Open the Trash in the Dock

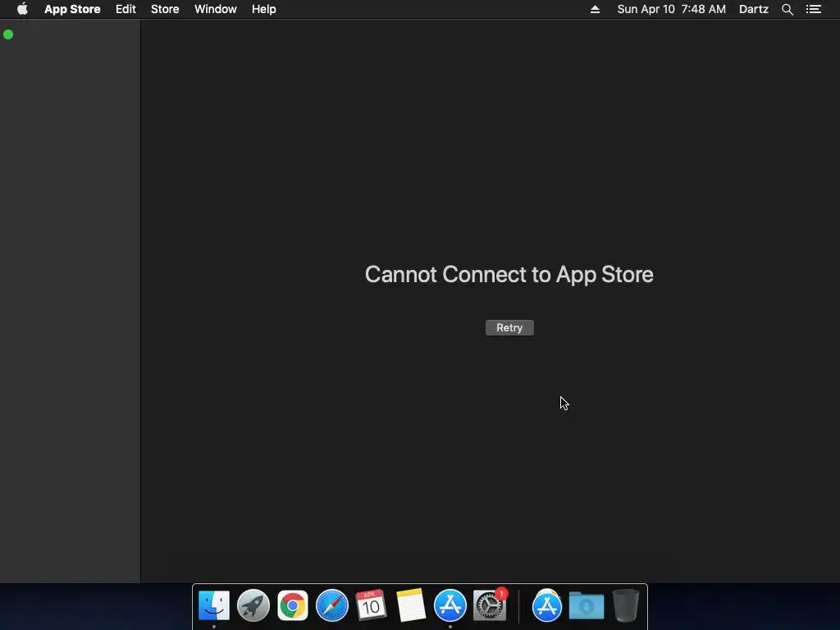626,605
